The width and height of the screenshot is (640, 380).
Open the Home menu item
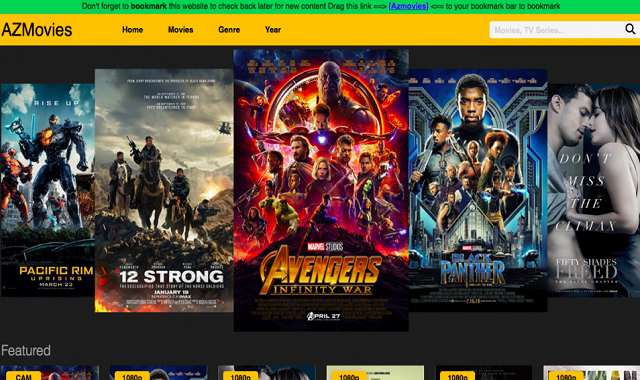point(133,30)
